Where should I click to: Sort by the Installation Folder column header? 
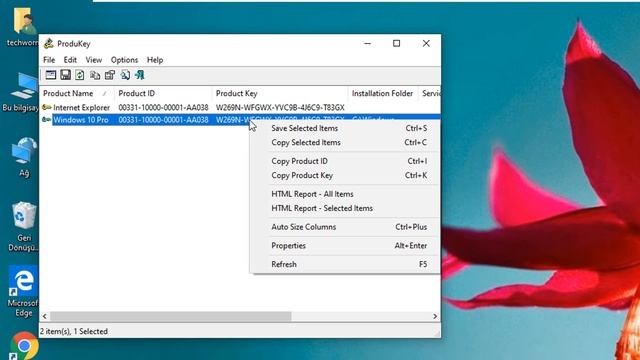coord(383,93)
